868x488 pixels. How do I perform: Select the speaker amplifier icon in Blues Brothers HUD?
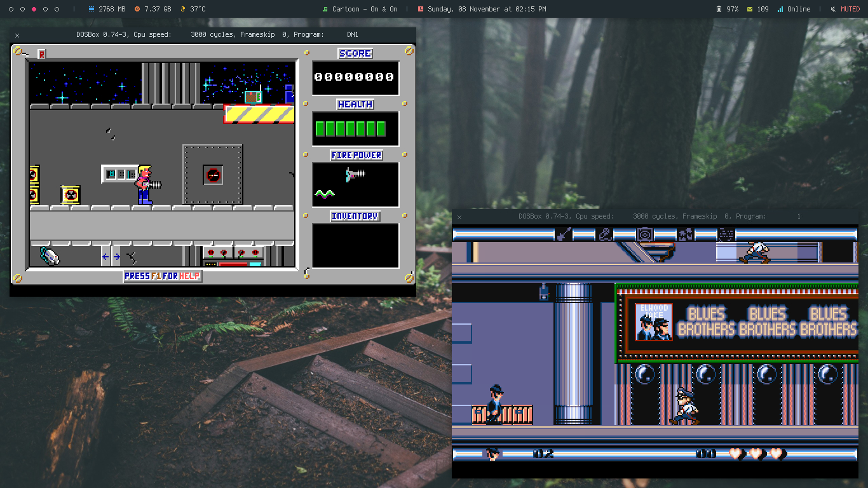(645, 234)
